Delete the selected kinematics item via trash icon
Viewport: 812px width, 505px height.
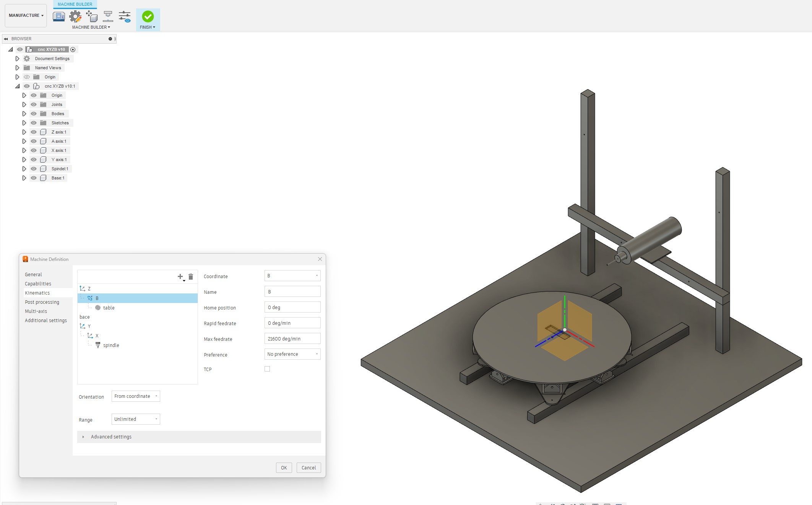(x=191, y=277)
